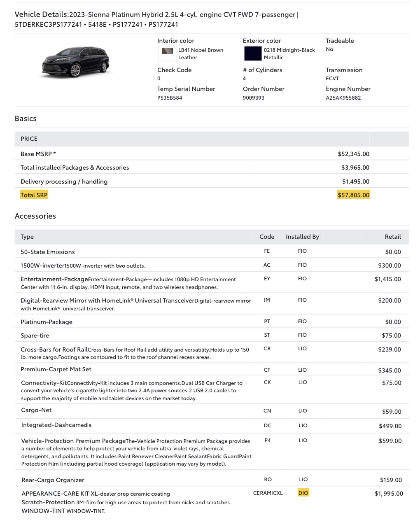Click Engine Number 'A25AK955882'
This screenshot has width=420, height=522.
tap(343, 98)
